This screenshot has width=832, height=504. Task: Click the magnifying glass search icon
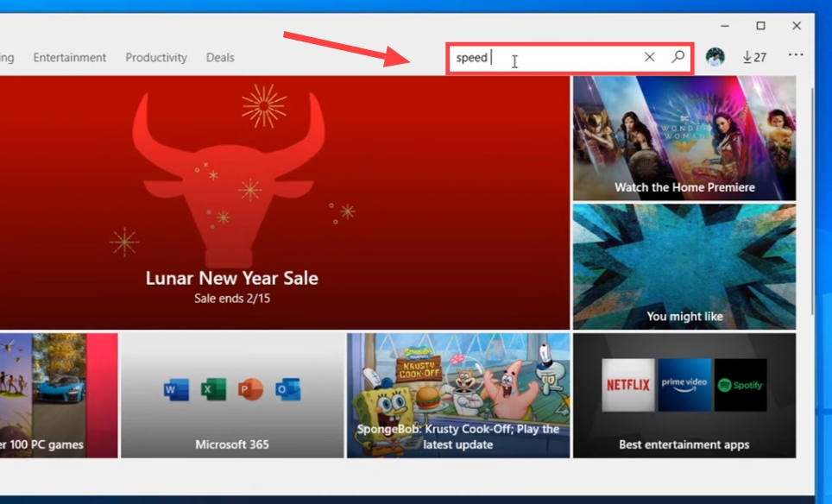pos(678,57)
